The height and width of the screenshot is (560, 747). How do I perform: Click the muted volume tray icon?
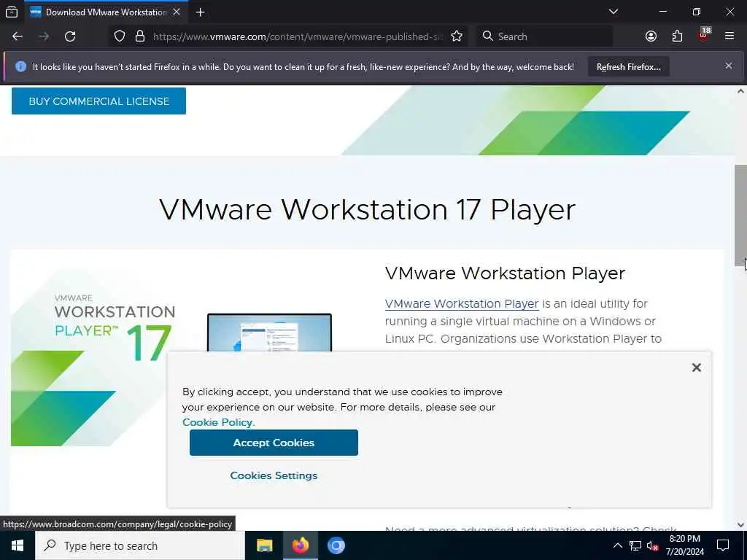tap(652, 545)
